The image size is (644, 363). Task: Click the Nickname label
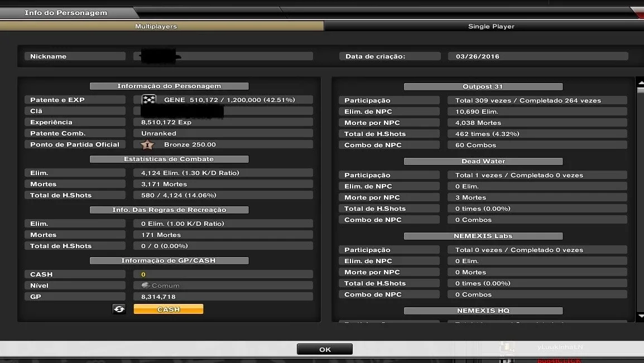75,56
